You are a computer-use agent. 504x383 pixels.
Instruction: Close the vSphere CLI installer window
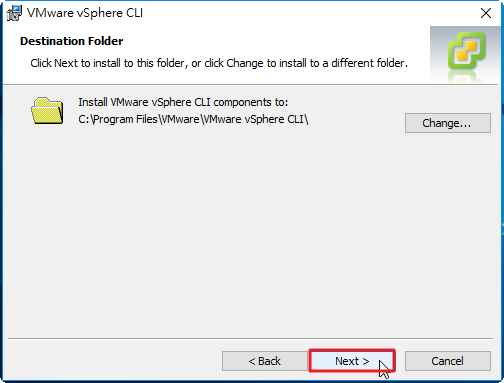[486, 13]
